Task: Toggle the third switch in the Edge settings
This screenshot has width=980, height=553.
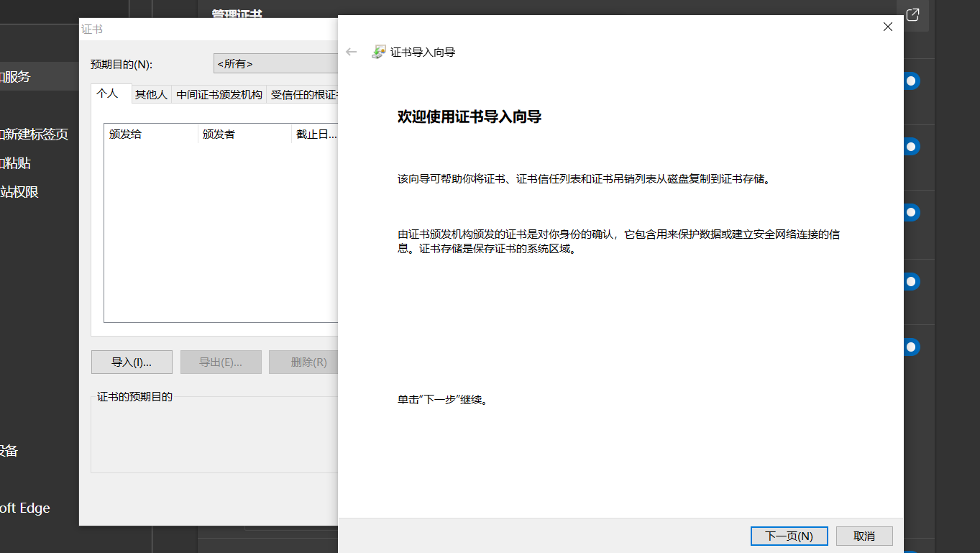Action: pos(910,213)
